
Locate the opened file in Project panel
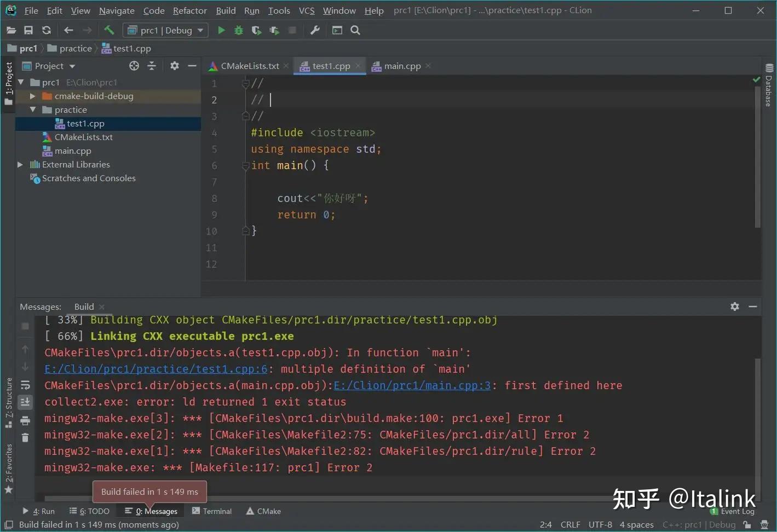(134, 66)
